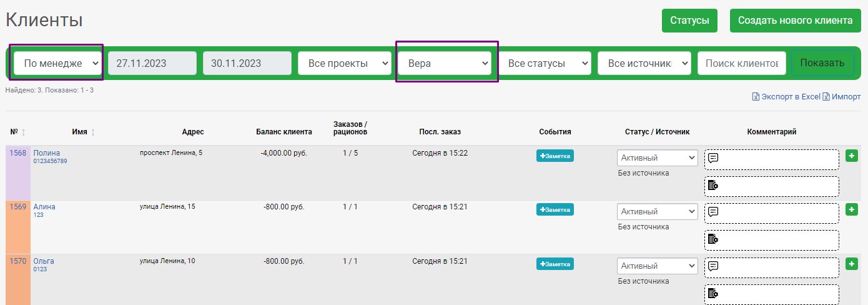Click the start date field 27.11.2023
Image resolution: width=868 pixels, height=305 pixels.
click(x=152, y=63)
